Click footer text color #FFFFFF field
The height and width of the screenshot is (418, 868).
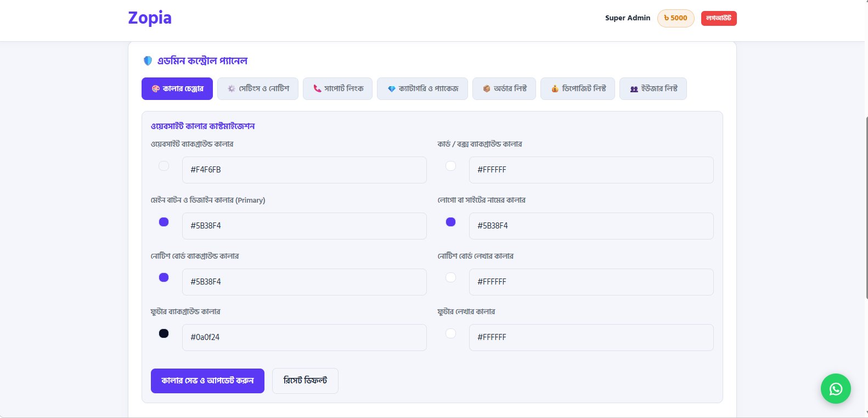(x=591, y=337)
